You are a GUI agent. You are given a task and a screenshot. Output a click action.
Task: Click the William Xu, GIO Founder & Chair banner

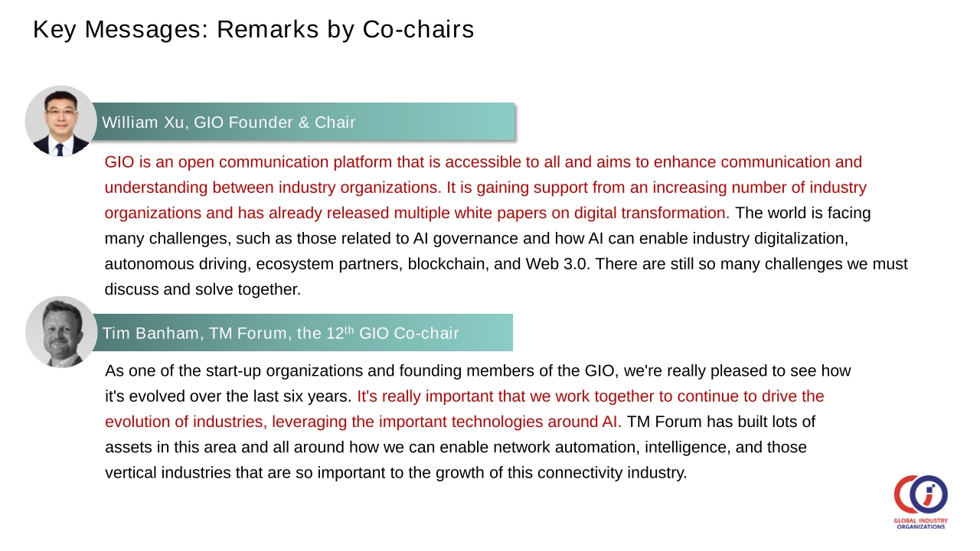coord(304,122)
